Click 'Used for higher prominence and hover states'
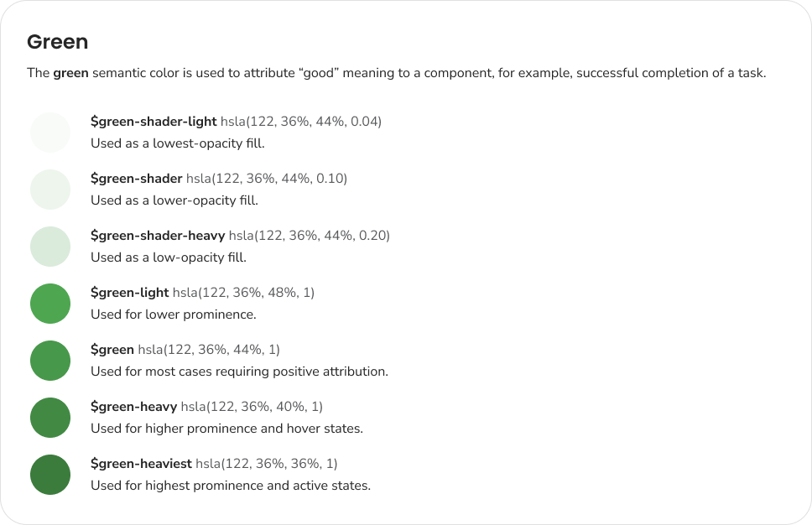Screen dimensions: 812x525 point(226,429)
